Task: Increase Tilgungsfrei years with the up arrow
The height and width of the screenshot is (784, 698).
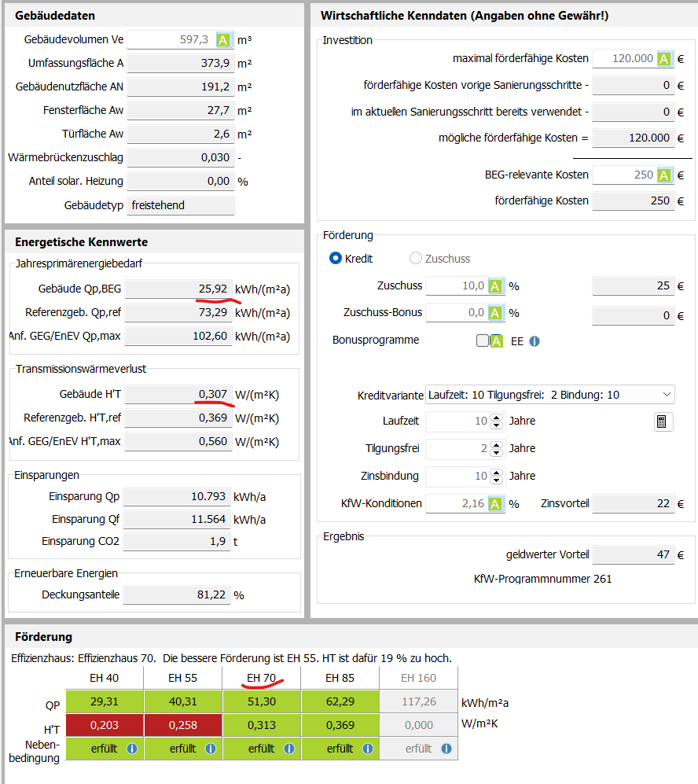Action: 496,445
